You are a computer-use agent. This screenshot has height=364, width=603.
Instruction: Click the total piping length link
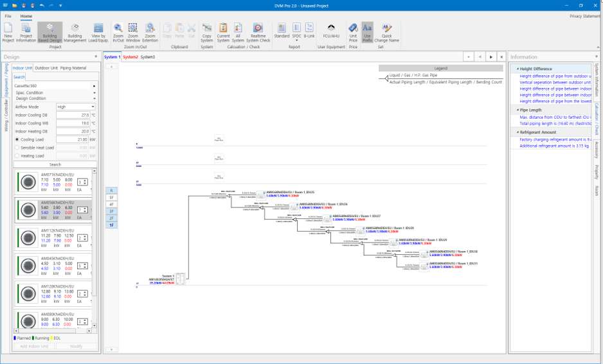pos(554,123)
